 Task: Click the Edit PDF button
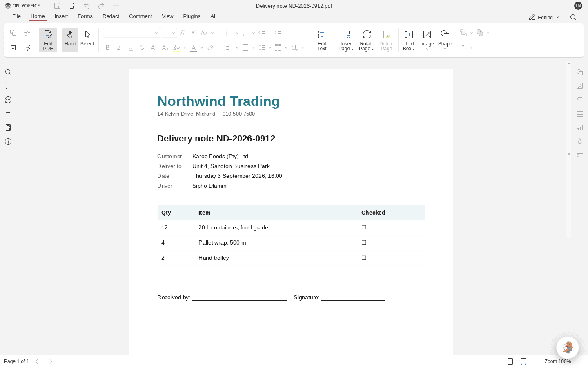(x=48, y=40)
